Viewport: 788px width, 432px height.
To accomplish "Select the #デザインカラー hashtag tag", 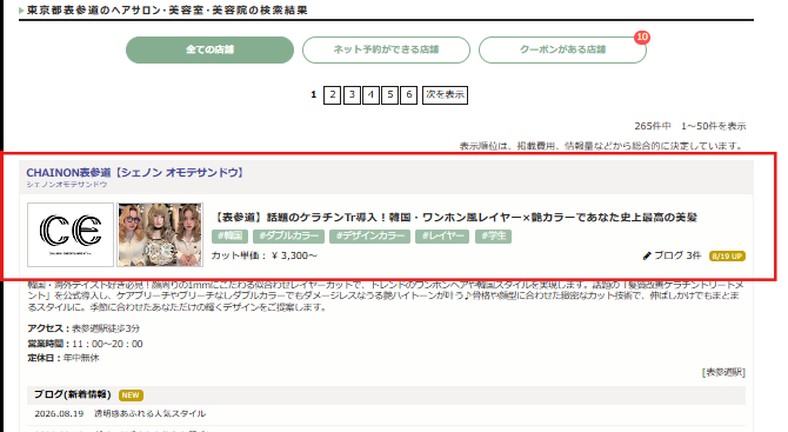I will click(x=370, y=236).
